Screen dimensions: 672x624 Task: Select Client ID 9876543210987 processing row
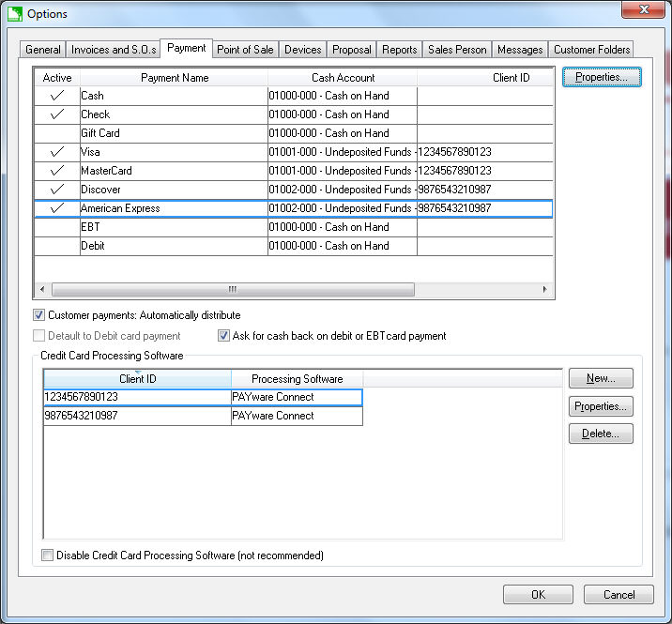(x=137, y=416)
